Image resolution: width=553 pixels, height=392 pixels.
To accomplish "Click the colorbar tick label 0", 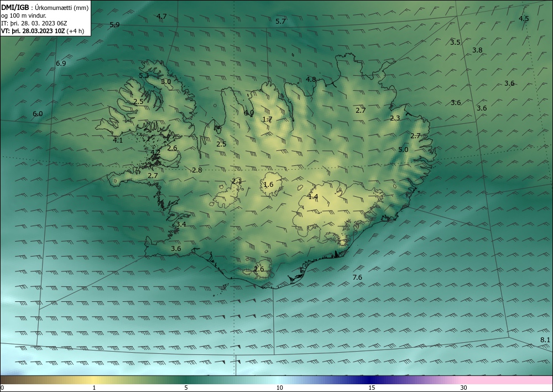I will [x=2, y=388].
